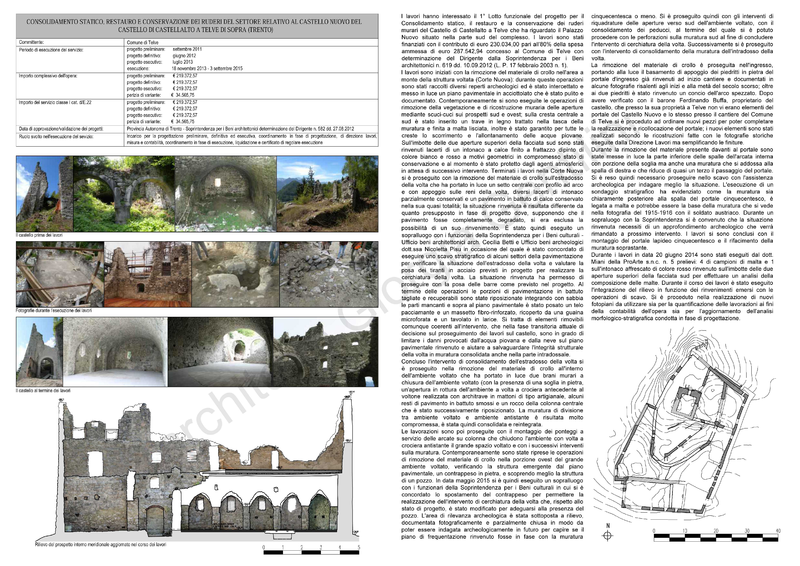Viewport: 800px width, 566px height.
Task: Open the ruined tower photo against blue sky
Action: pyautogui.click(x=44, y=194)
